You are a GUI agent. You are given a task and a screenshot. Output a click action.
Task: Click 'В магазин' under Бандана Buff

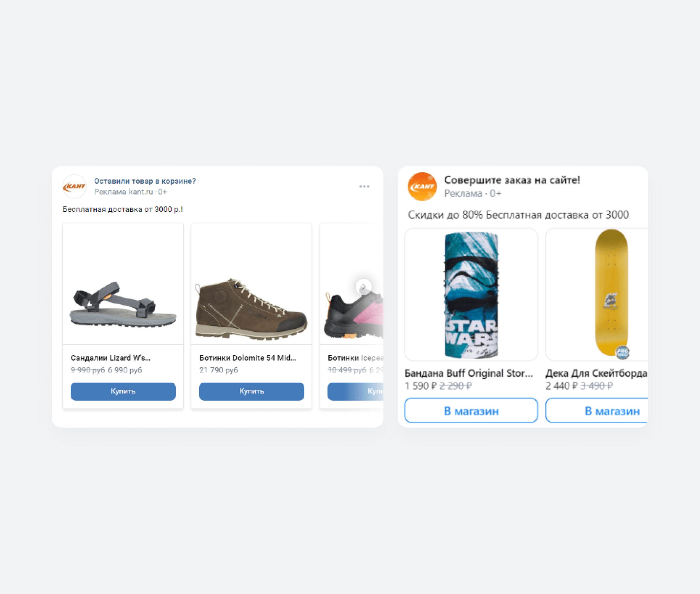[471, 410]
